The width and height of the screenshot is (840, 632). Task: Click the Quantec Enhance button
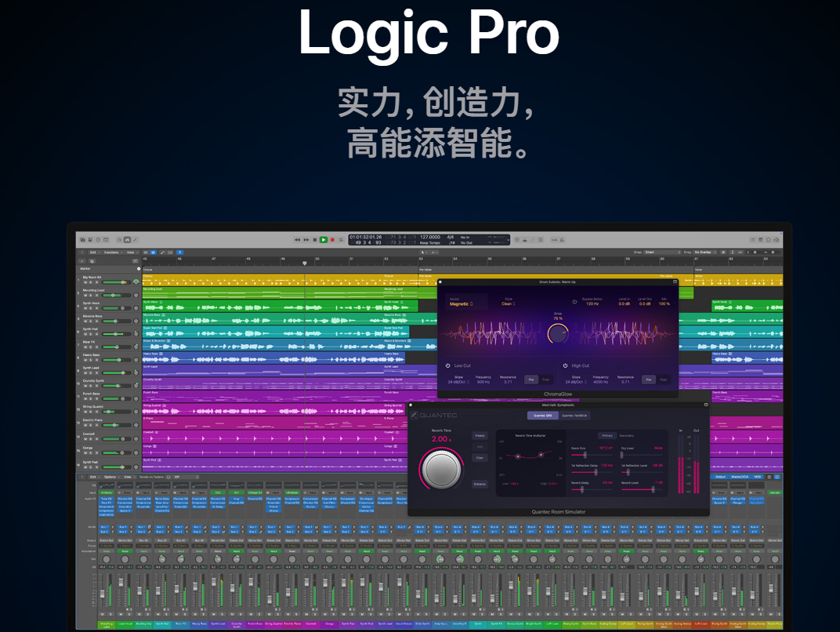pyautogui.click(x=480, y=484)
